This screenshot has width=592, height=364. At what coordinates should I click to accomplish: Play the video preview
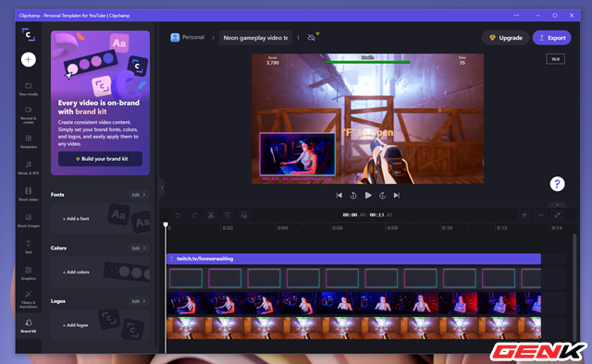click(368, 195)
